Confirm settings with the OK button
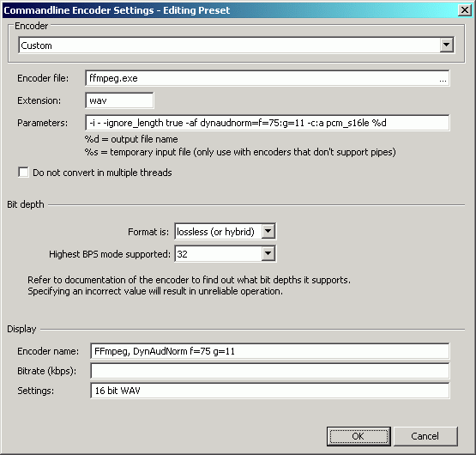The width and height of the screenshot is (476, 455). pos(359,436)
